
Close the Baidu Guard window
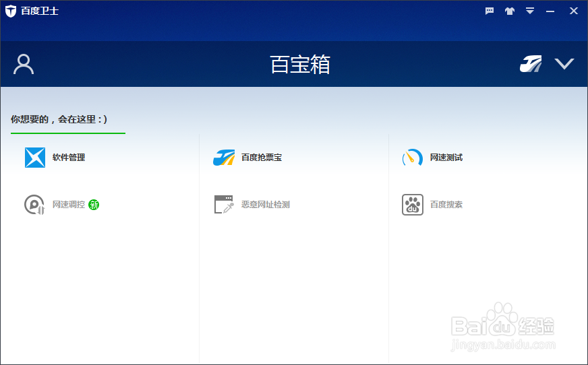coord(573,11)
